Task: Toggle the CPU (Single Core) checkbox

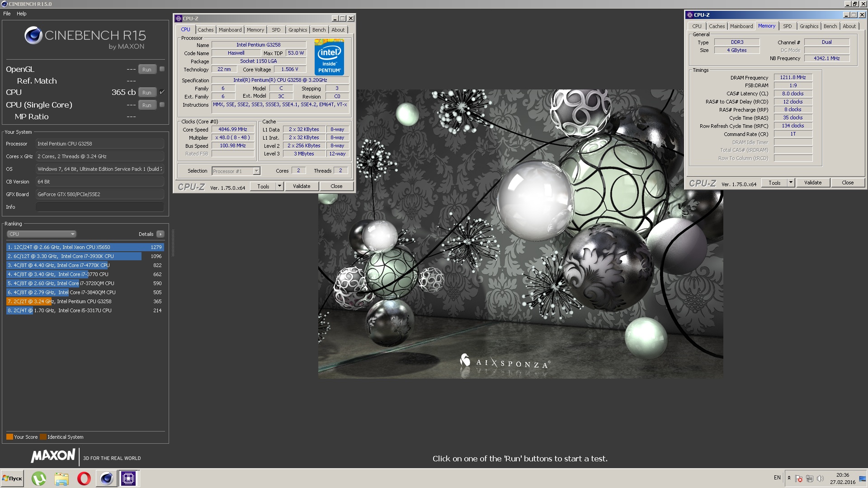Action: (x=162, y=105)
